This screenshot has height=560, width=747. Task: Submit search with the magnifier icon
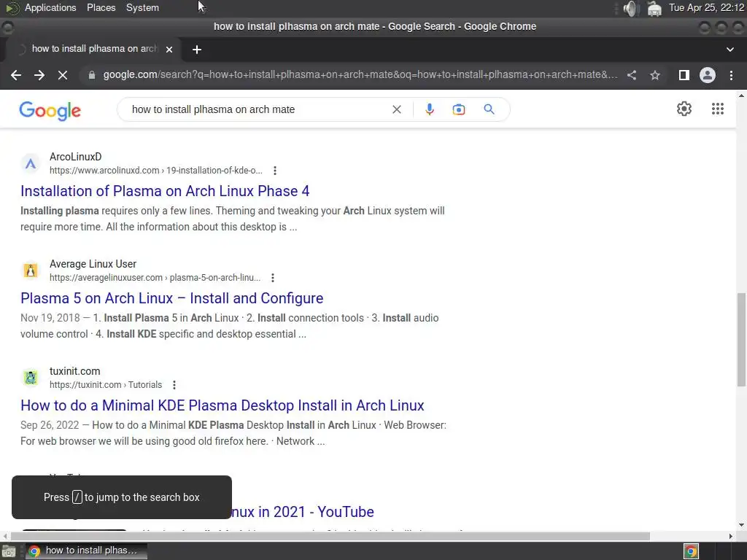click(x=489, y=109)
